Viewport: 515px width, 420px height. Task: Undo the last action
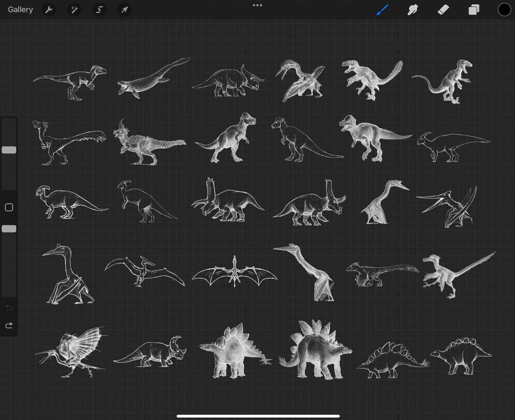(x=9, y=307)
